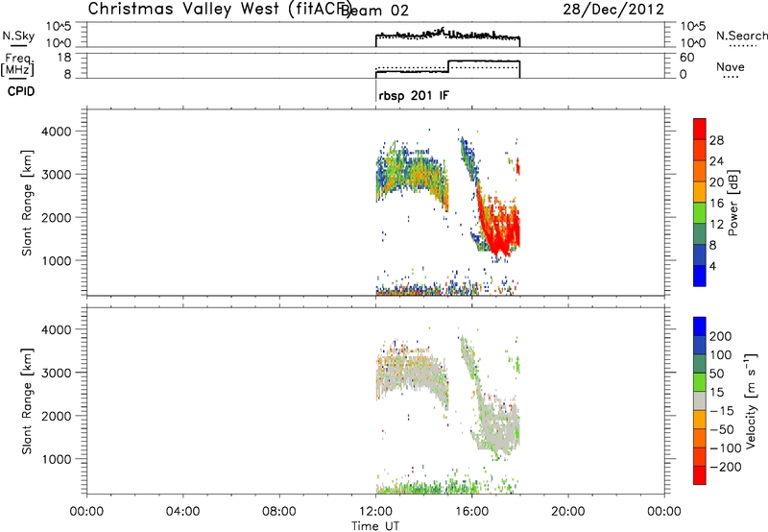Click the '4000' label on the power panel axis
Image resolution: width=768 pixels, height=532 pixels.
point(57,132)
